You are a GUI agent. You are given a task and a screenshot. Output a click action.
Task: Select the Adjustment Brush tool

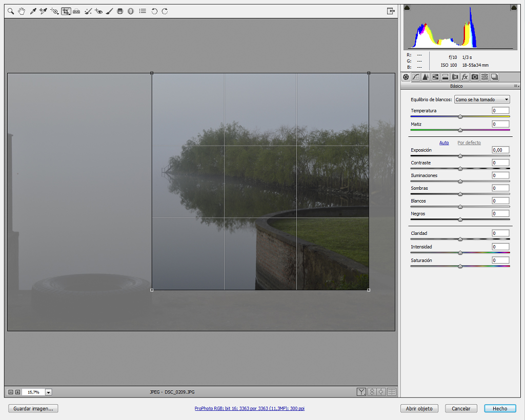[109, 11]
